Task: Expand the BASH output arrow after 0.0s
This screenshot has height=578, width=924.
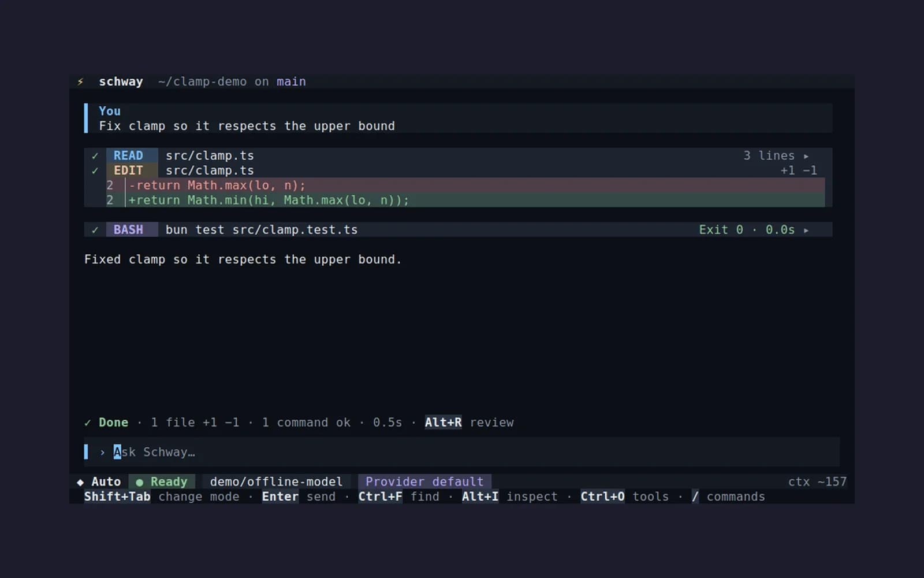Action: [x=806, y=230]
